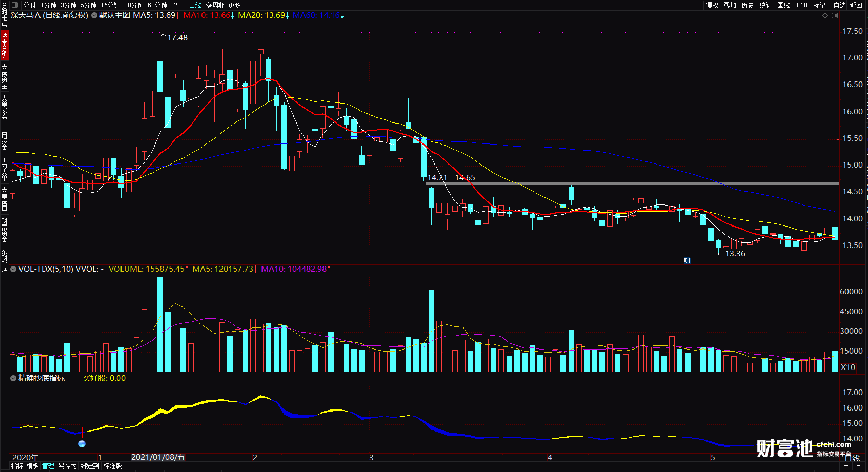The width and height of the screenshot is (868, 472).
Task: Click the 13.36 low price label
Action: point(735,254)
